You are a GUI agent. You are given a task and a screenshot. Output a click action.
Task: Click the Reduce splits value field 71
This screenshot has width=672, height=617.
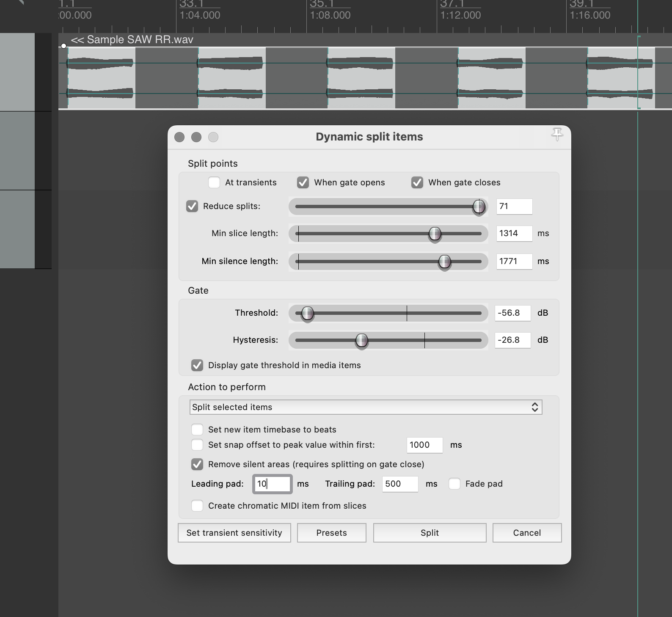click(514, 207)
